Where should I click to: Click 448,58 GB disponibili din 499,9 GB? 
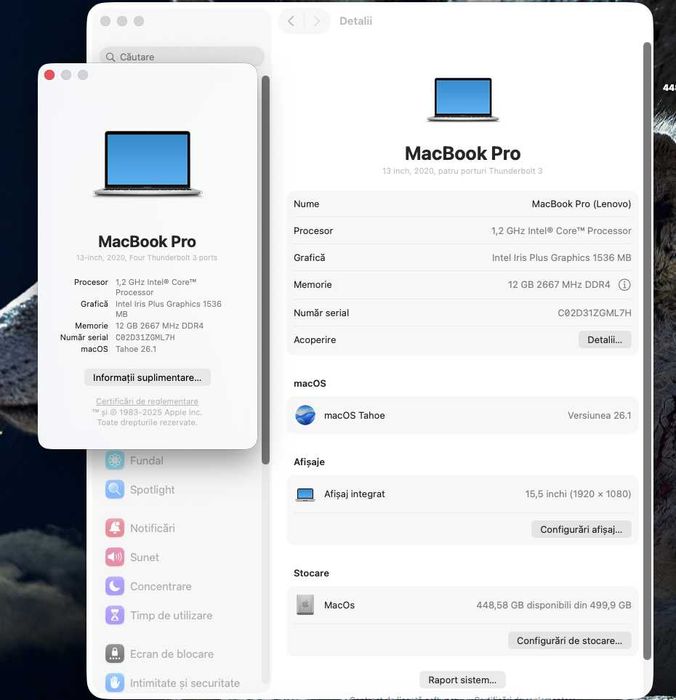click(554, 605)
